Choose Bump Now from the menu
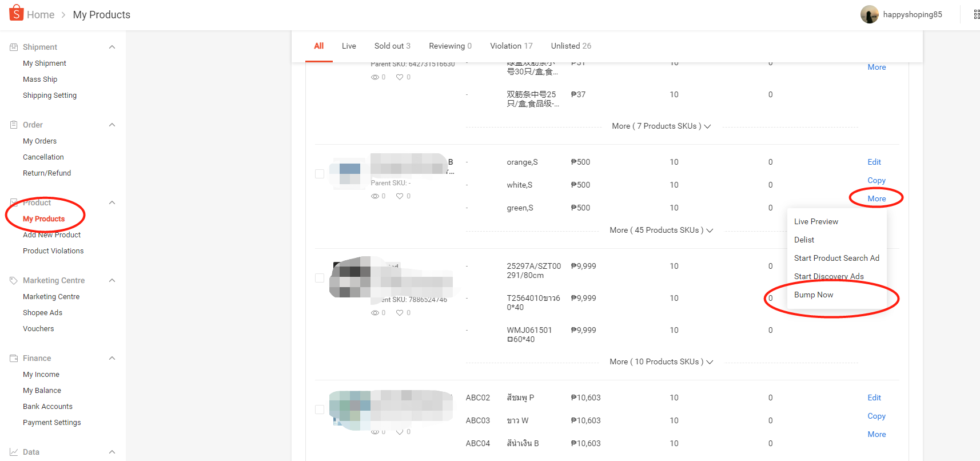The image size is (980, 461). (x=813, y=295)
